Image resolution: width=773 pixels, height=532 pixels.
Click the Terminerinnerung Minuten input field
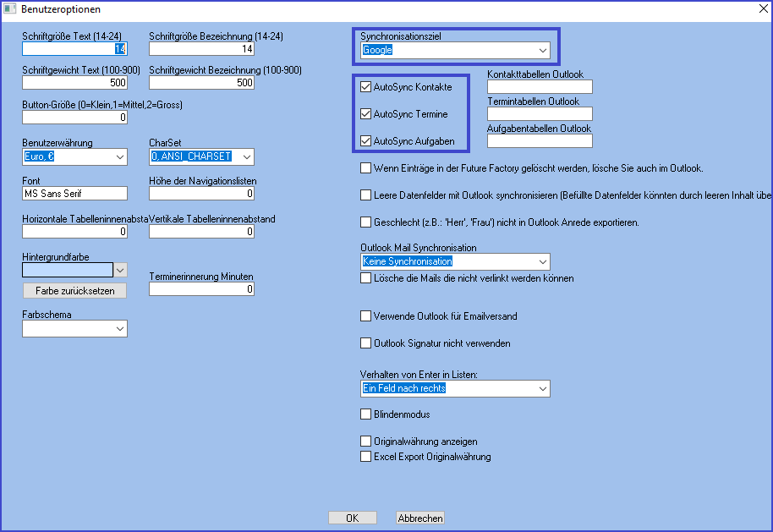[201, 288]
